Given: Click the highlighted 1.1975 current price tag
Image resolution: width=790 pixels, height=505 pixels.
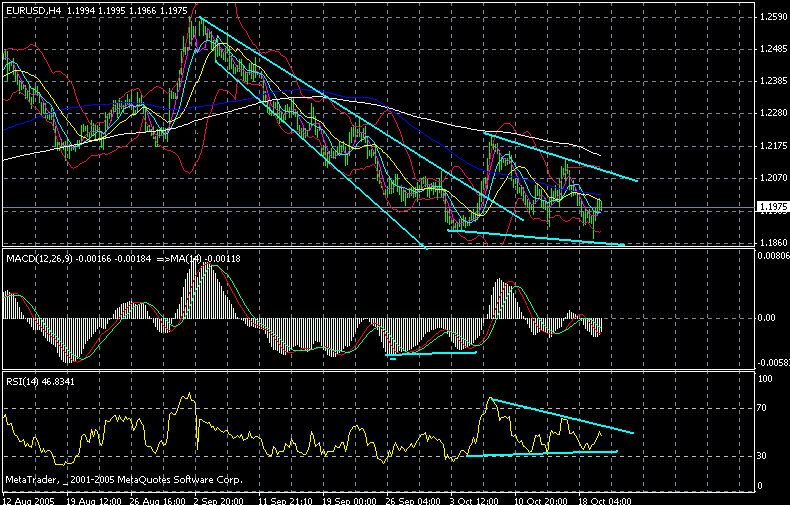Looking at the screenshot, I should click(x=772, y=207).
